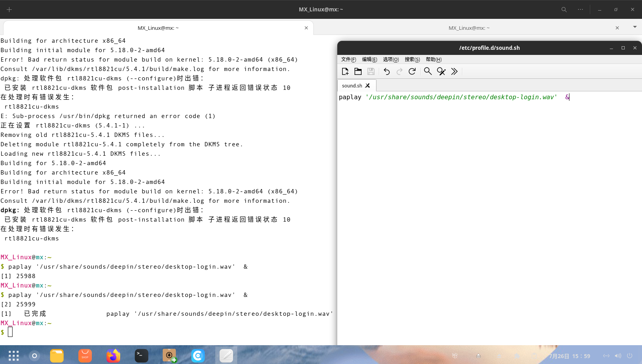Expand the terminal tab list dropdown

click(635, 27)
